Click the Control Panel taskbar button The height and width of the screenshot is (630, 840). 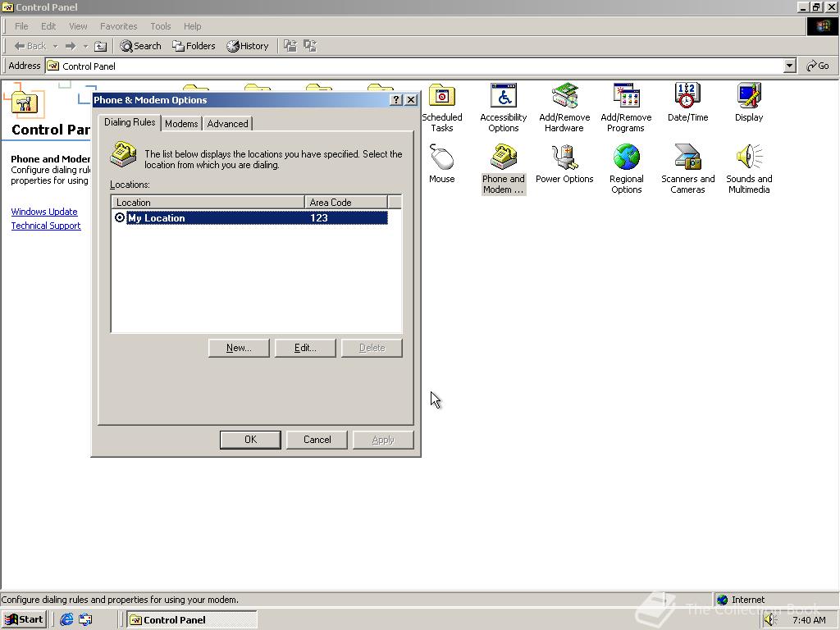[192, 620]
